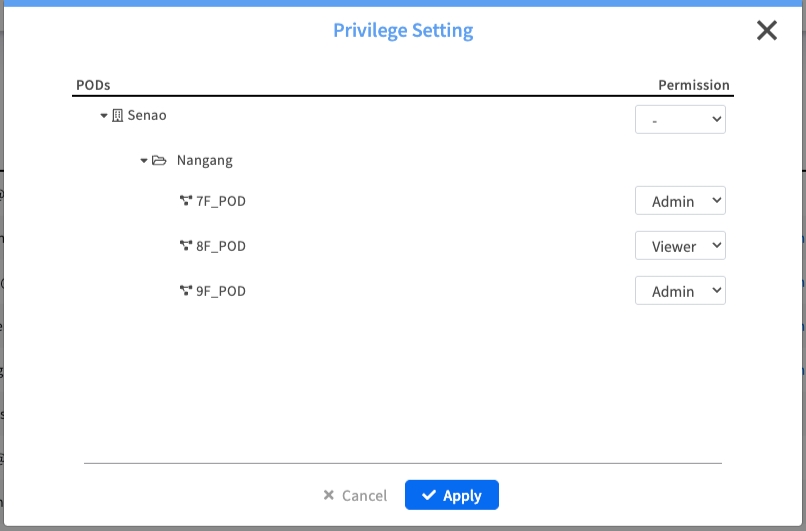Select the Nangang folder label
This screenshot has width=806, height=531.
click(205, 160)
